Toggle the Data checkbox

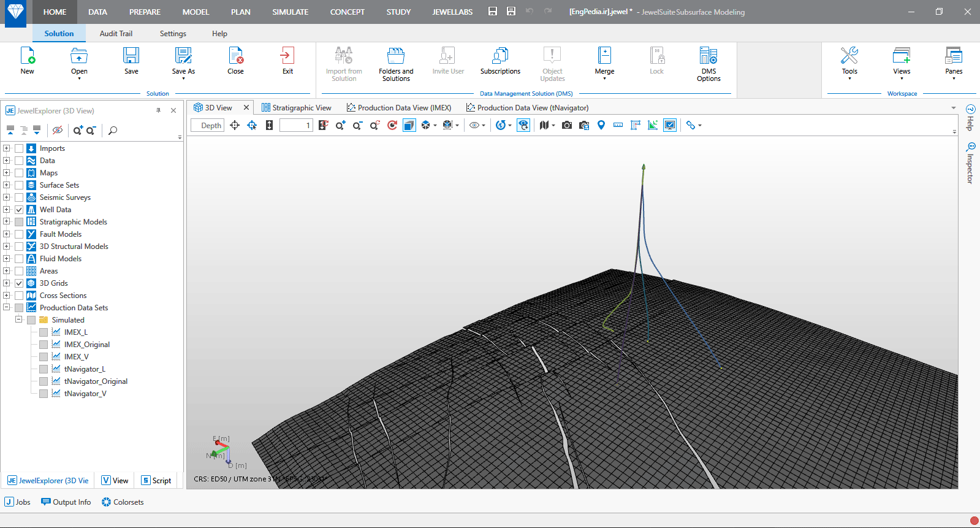click(19, 161)
